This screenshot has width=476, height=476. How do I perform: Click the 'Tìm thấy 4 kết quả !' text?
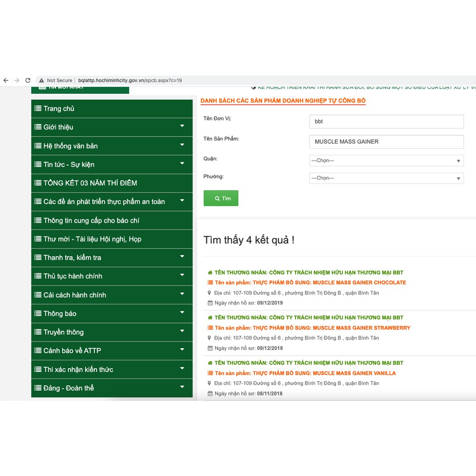pos(249,240)
